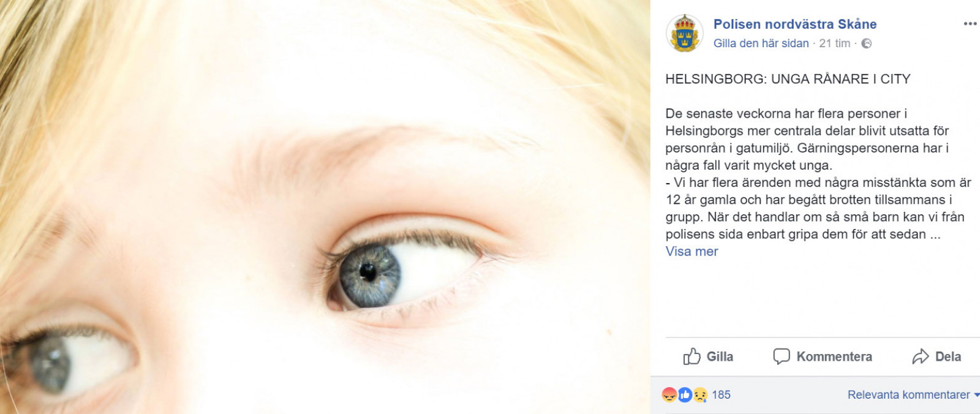980x414 pixels.
Task: Click the Dela button label
Action: pyautogui.click(x=948, y=356)
